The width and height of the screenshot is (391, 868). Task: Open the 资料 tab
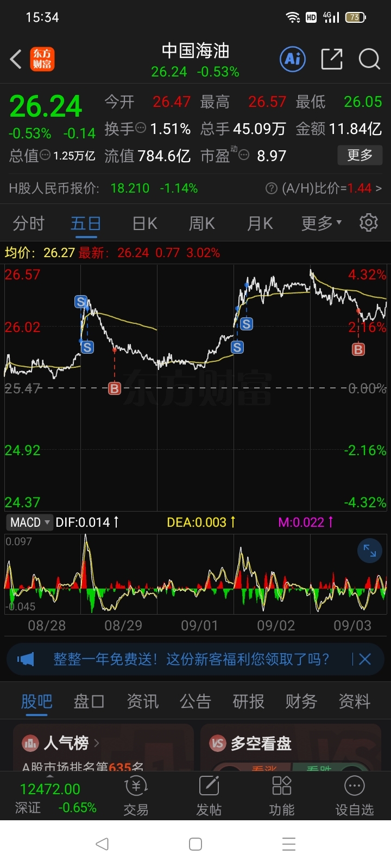(x=354, y=701)
